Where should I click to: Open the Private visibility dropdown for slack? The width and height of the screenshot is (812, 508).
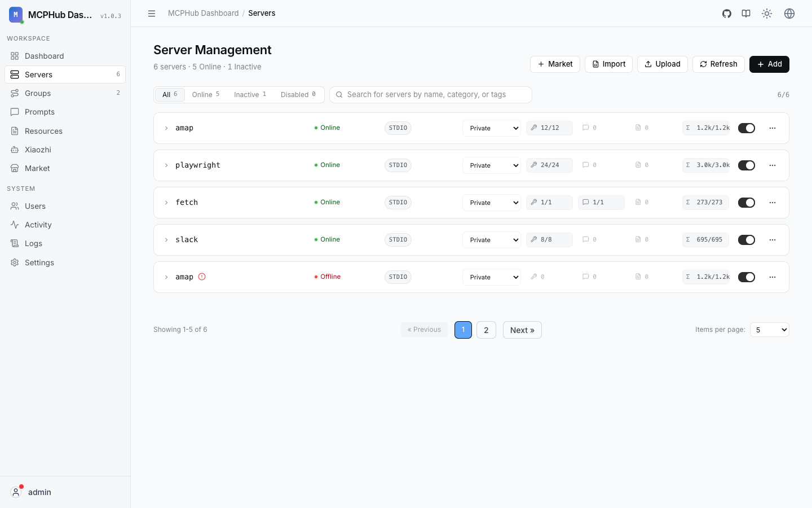click(x=492, y=240)
